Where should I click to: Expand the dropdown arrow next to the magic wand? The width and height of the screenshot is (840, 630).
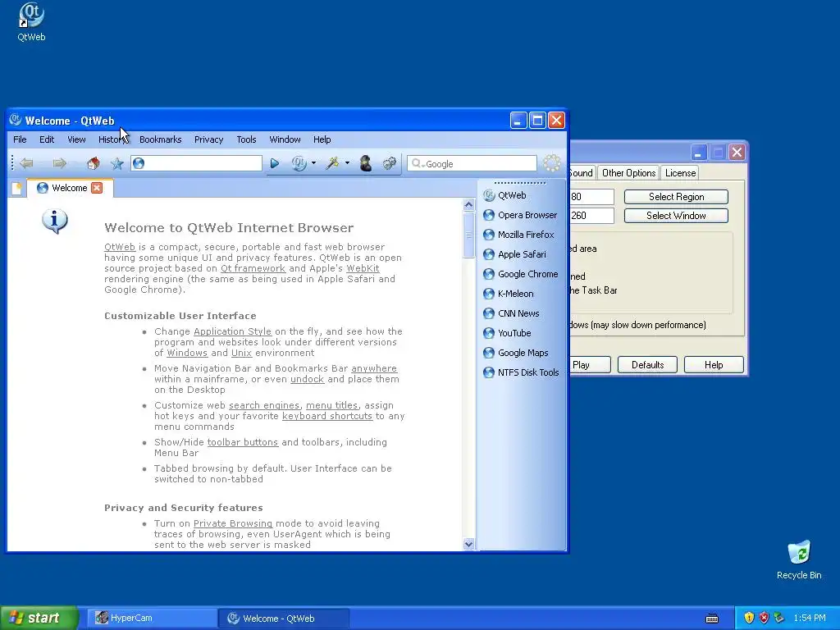347,163
